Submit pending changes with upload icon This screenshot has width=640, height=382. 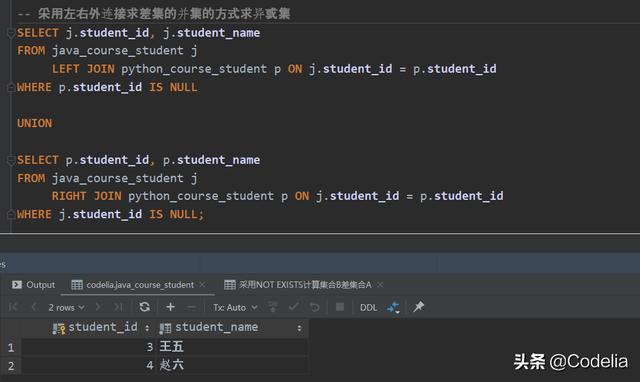click(273, 307)
